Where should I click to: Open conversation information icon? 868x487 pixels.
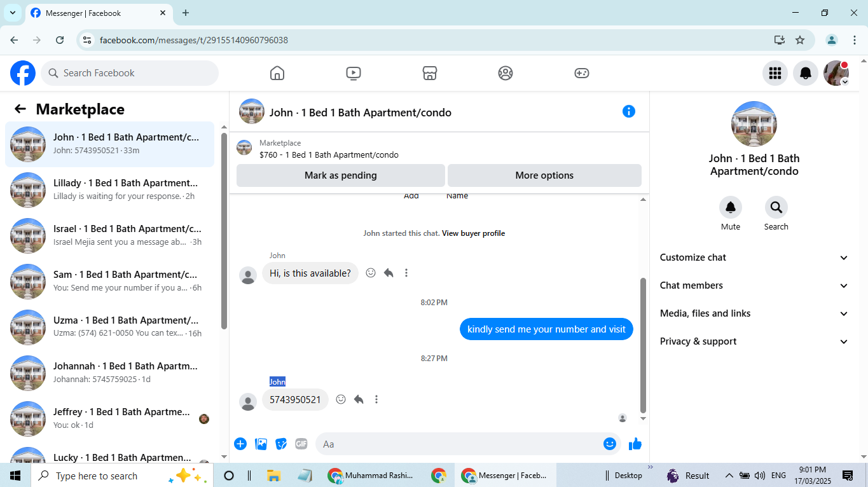point(629,111)
